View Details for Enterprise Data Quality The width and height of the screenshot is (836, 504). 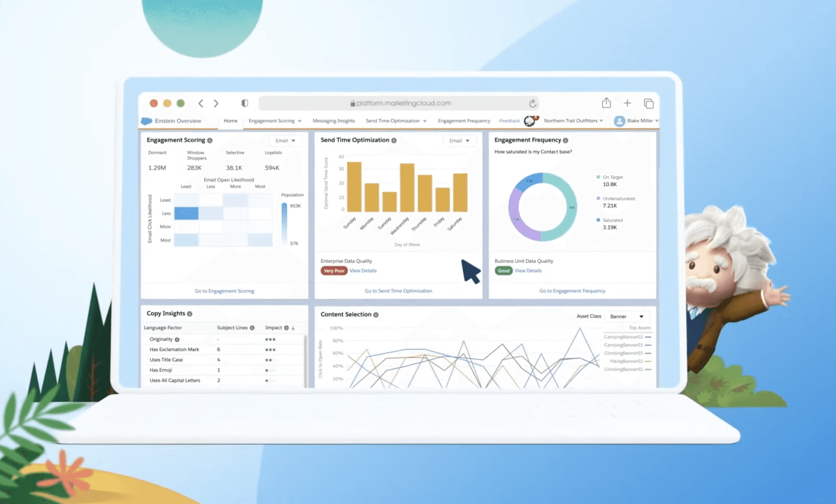click(x=363, y=271)
